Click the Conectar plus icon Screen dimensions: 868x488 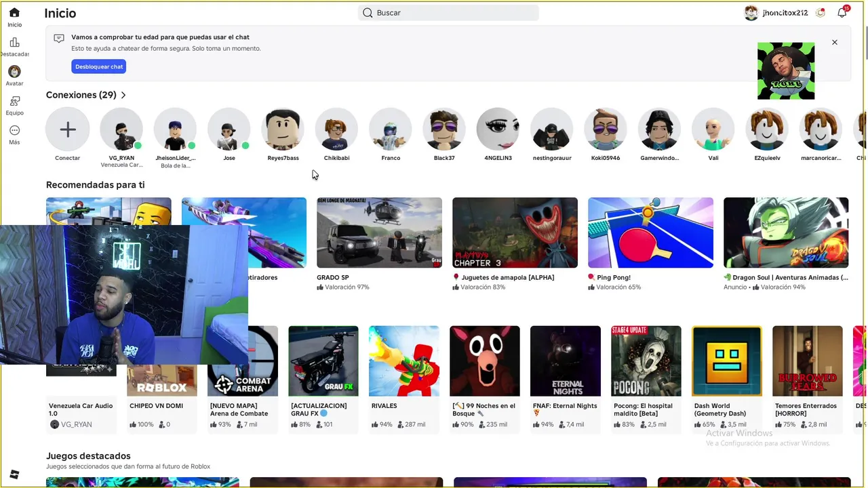(68, 129)
